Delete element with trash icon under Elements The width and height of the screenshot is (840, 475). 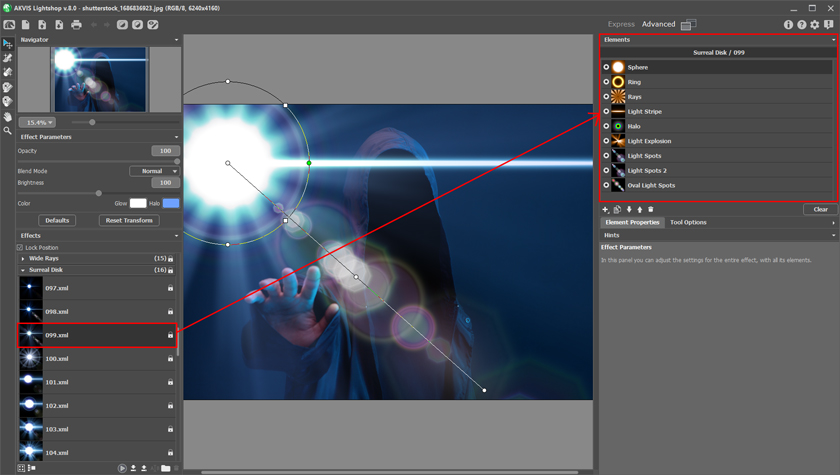tap(651, 209)
